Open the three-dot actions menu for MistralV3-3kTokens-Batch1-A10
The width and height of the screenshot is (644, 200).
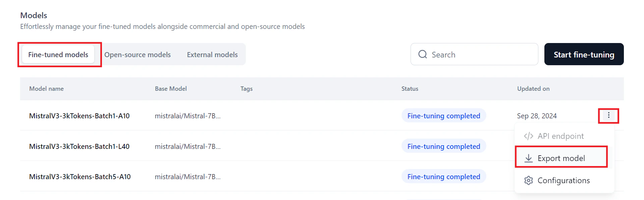608,116
